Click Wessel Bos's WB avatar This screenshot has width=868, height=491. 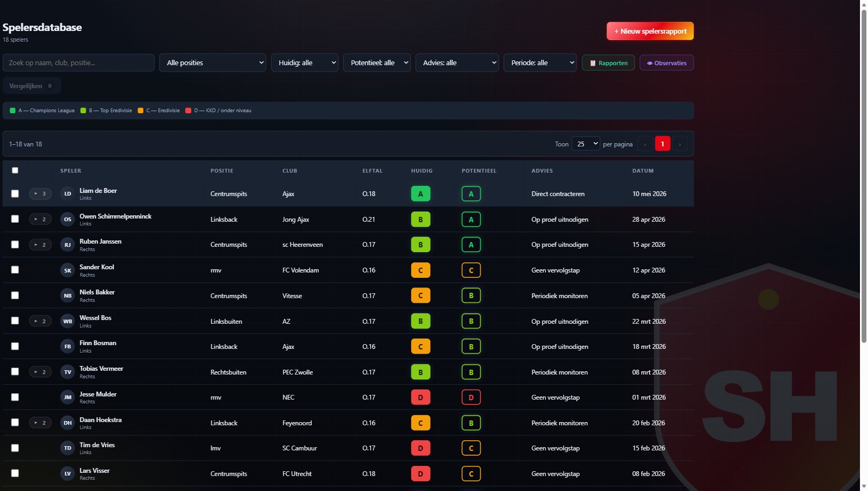click(67, 321)
